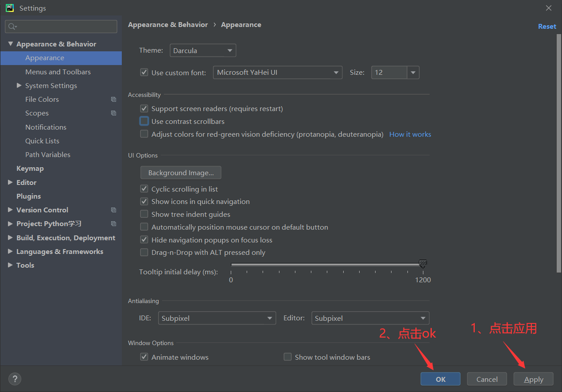Click the project-level icon beside File Colors
The image size is (562, 392).
pyautogui.click(x=114, y=100)
